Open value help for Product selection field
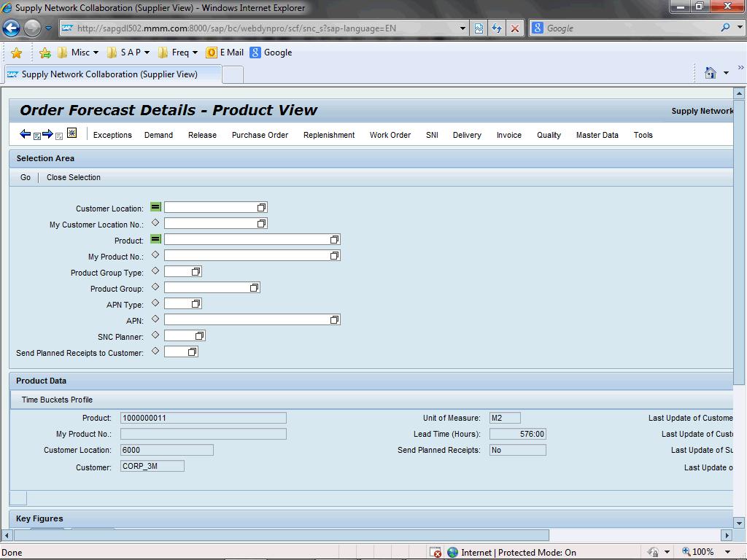747x560 pixels. pyautogui.click(x=334, y=239)
